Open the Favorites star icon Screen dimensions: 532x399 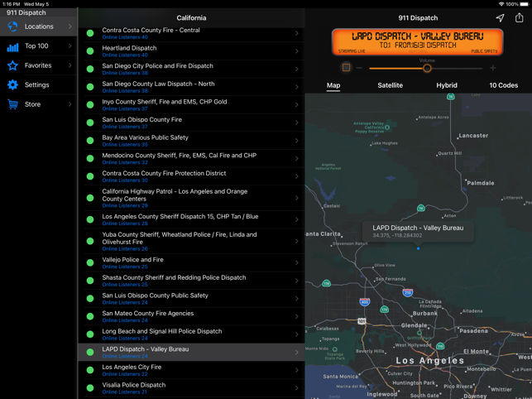pos(12,65)
